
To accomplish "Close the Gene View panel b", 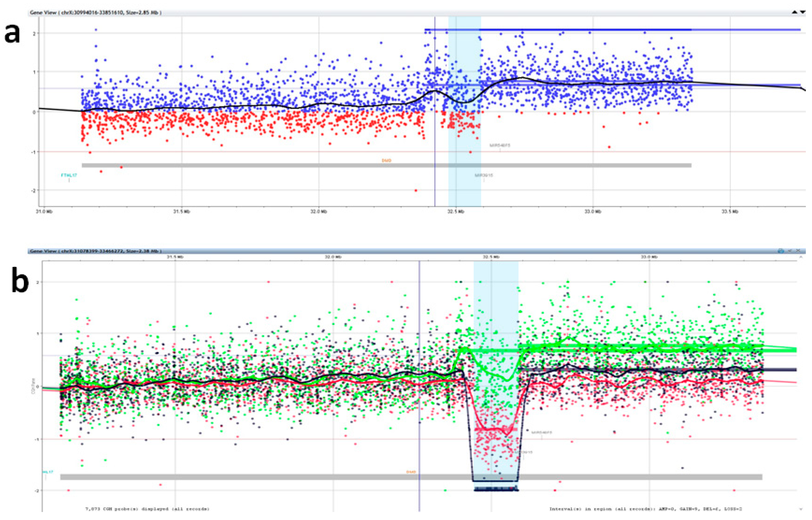I will click(798, 251).
